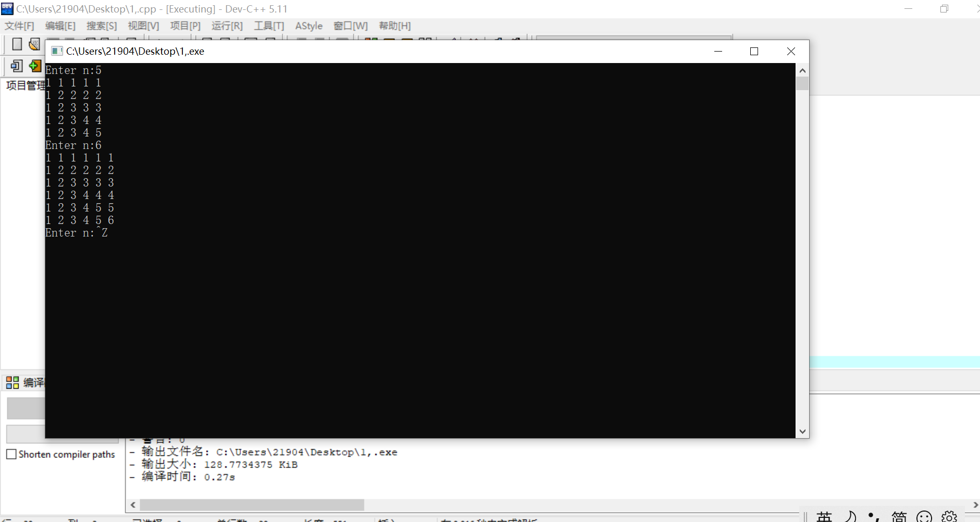This screenshot has height=522, width=980.
Task: Click the console vertical scrollbar thumb
Action: [802, 83]
